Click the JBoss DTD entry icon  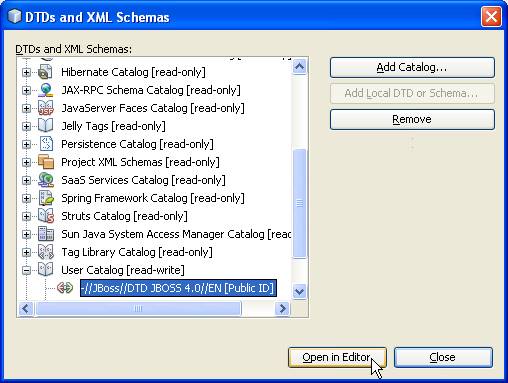click(65, 287)
